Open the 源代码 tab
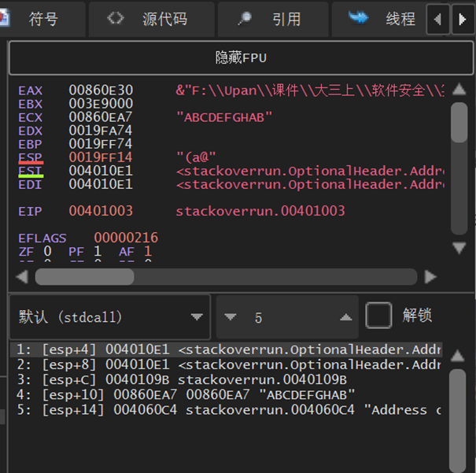Screen dimensions: 476x473 [x=152, y=19]
